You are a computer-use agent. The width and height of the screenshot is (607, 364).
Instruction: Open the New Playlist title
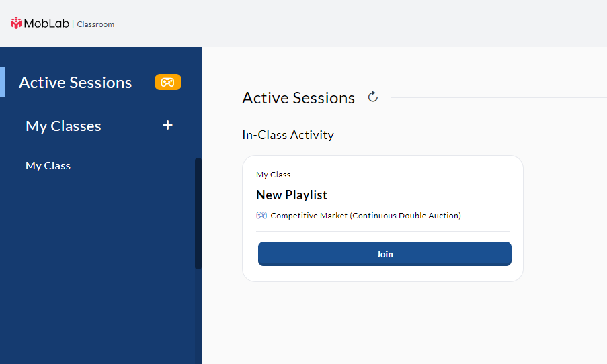tap(292, 195)
